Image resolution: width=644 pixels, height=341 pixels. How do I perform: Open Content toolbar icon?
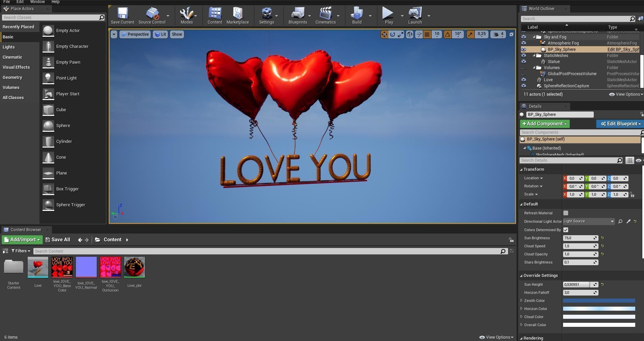click(215, 15)
